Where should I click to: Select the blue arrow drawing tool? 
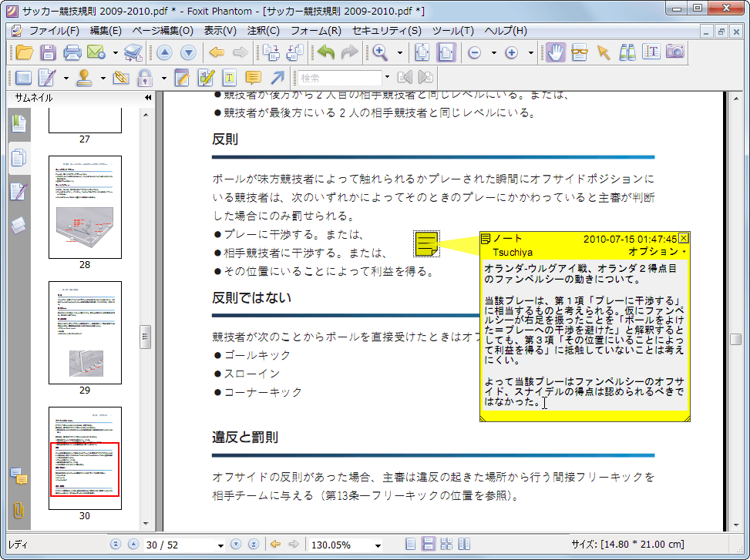[x=277, y=77]
